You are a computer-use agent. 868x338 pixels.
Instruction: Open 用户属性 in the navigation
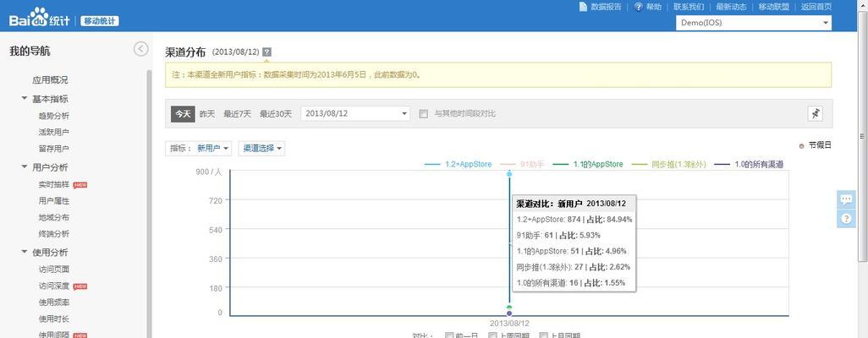[53, 201]
